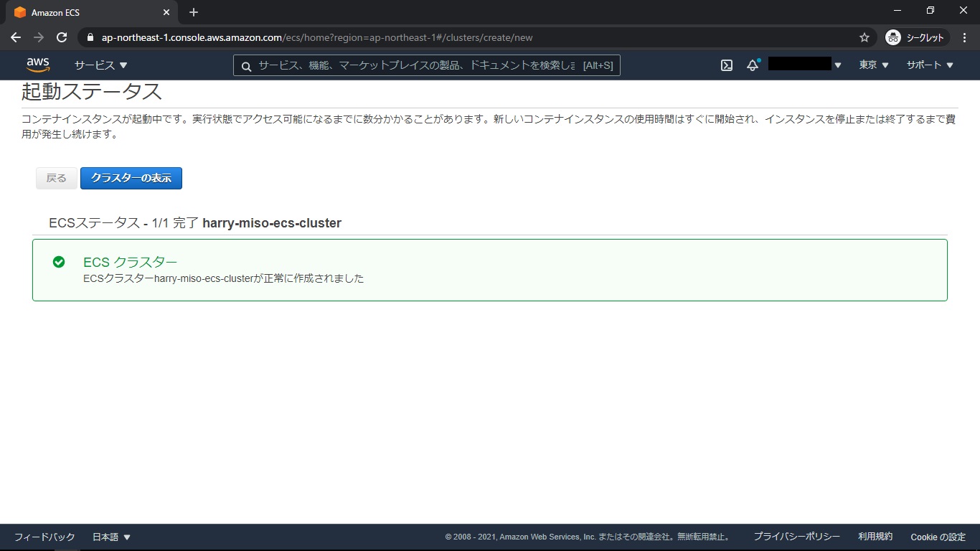Open the redacted account name dropdown
Viewport: 980px width, 551px height.
[x=804, y=65]
